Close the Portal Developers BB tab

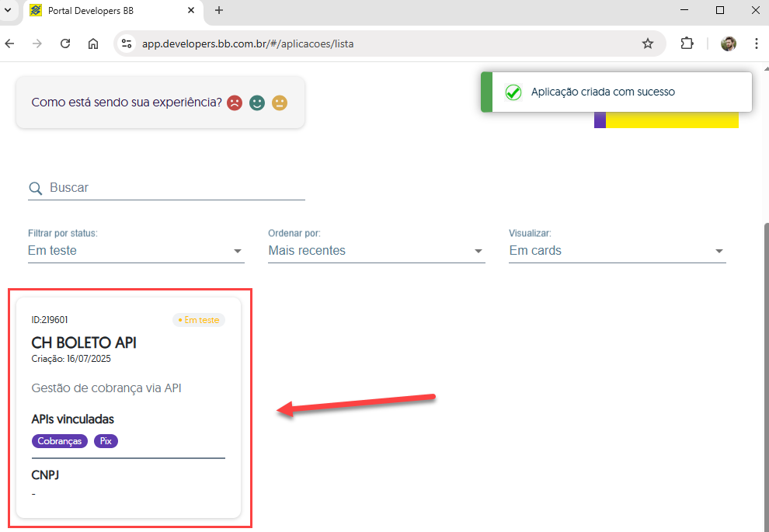pos(191,10)
